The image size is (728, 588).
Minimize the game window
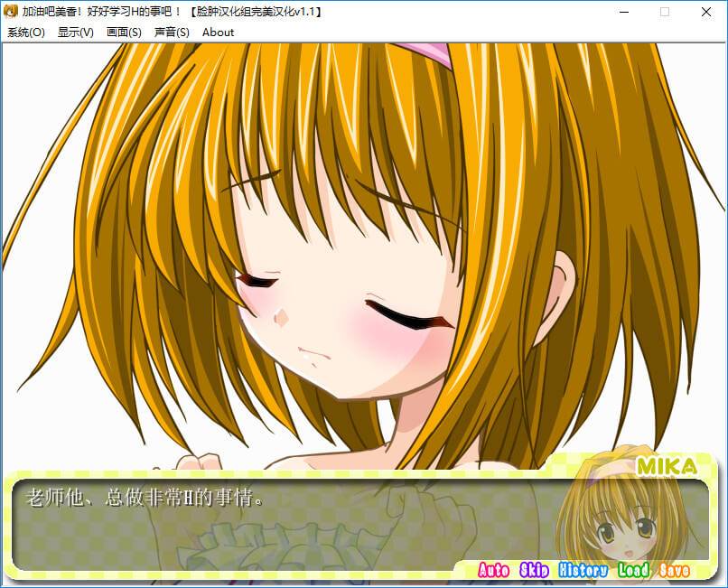coord(623,12)
